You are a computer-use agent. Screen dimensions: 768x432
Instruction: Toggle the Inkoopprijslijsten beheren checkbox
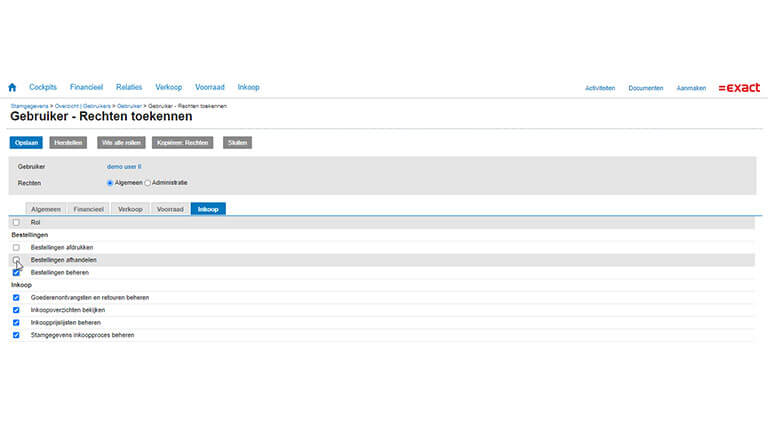click(x=16, y=323)
